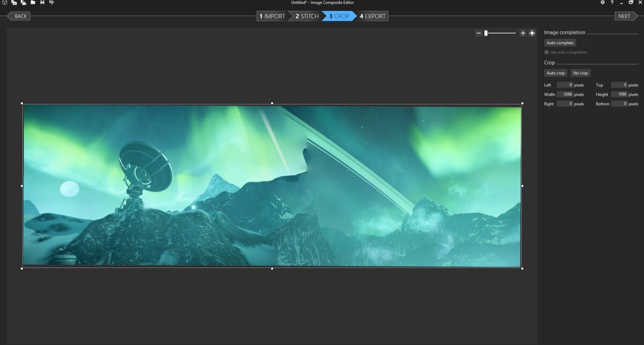Toggle Use auto completion checkbox
644x345 pixels.
click(x=546, y=52)
